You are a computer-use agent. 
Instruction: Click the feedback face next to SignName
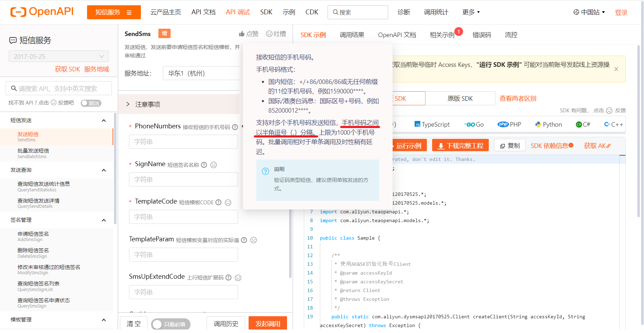pos(214,165)
